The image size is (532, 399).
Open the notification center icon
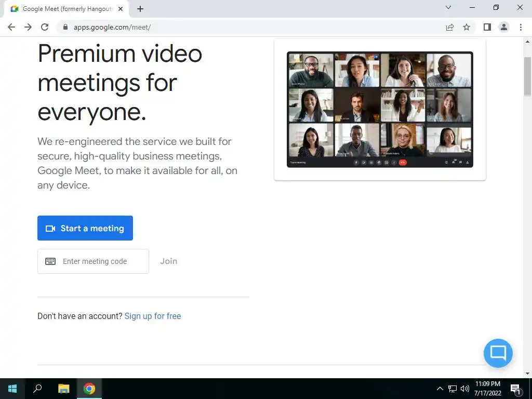click(x=515, y=389)
